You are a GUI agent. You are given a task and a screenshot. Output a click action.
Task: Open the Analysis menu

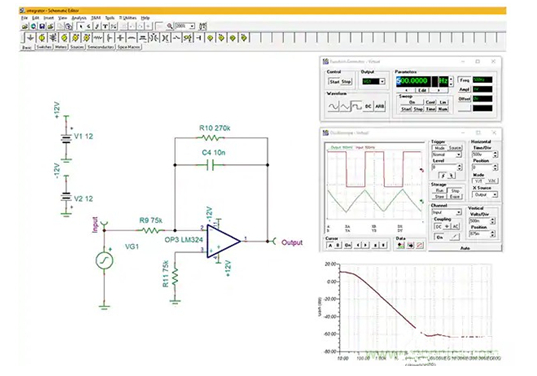78,18
